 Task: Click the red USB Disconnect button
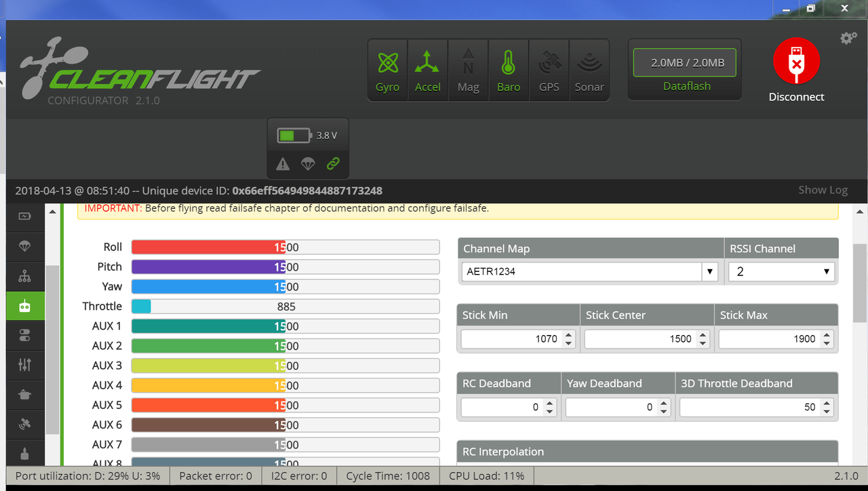point(796,62)
